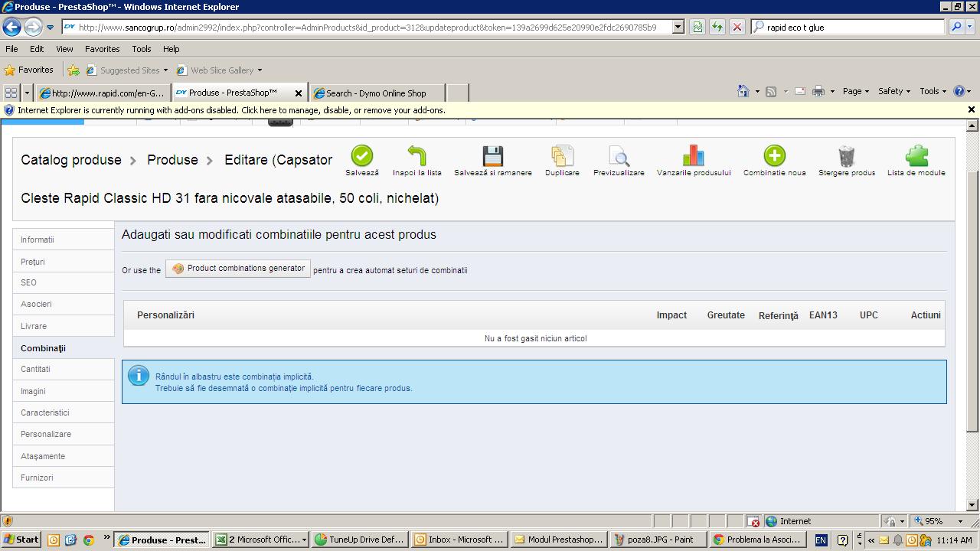Image resolution: width=980 pixels, height=551 pixels.
Task: Click Stergere produs trash can icon
Action: pos(846,156)
